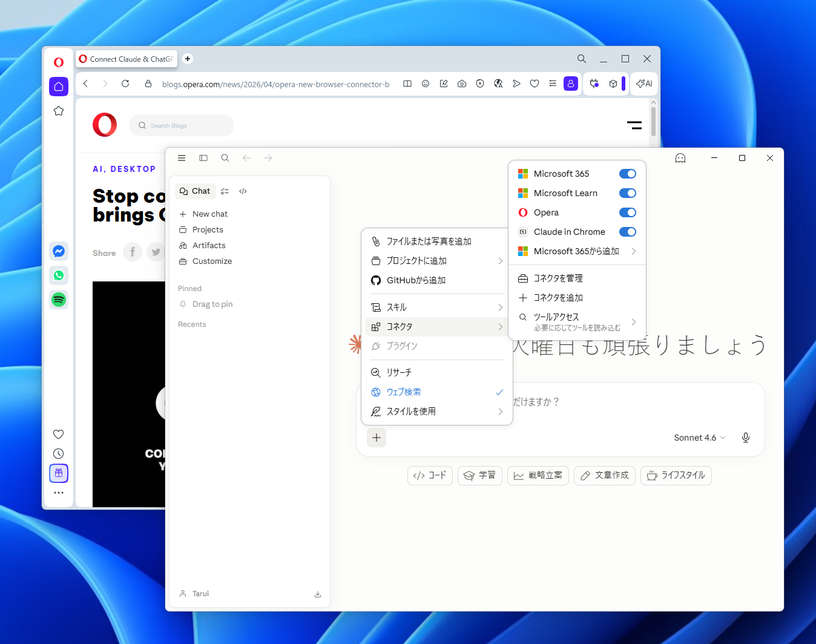Click the 戦略立案 suggestion button

[538, 476]
